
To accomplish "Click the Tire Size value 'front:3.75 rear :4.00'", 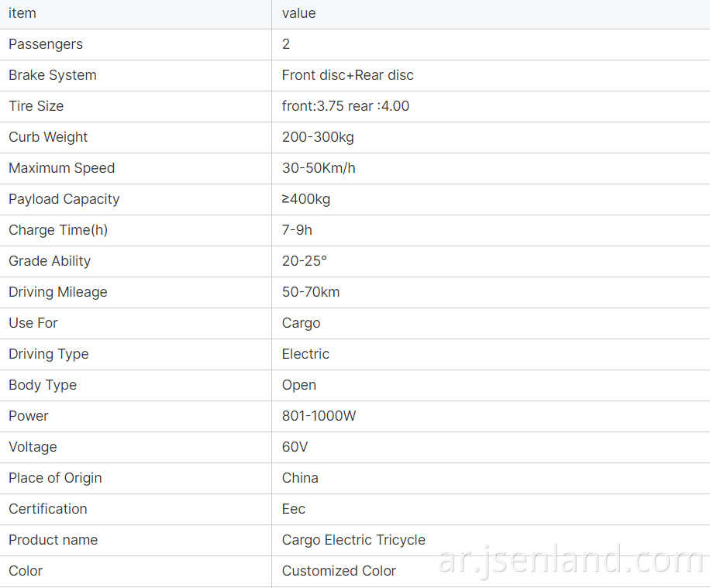I will coord(346,106).
